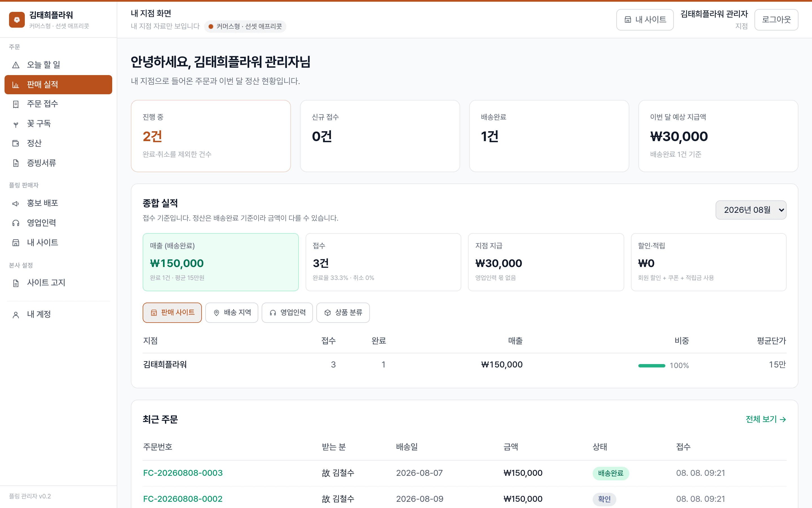Click the 배송완료 status badge
The image size is (812, 508).
[x=611, y=473]
